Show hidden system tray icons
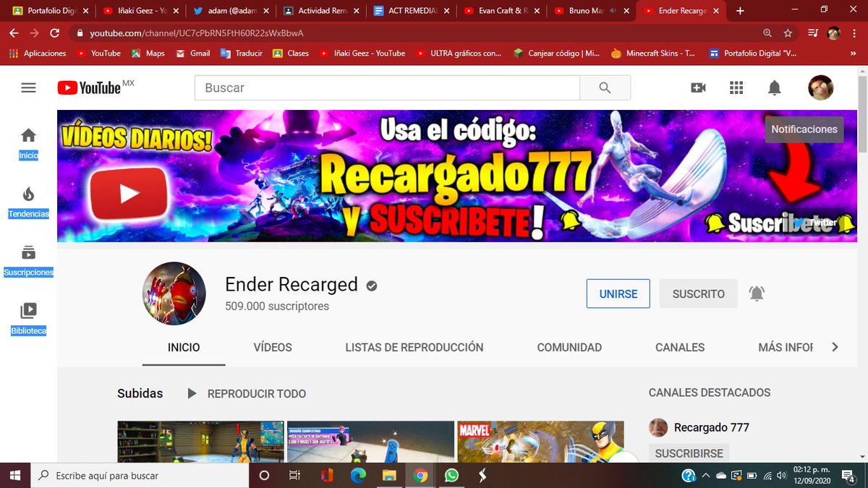This screenshot has height=488, width=868. click(x=706, y=475)
